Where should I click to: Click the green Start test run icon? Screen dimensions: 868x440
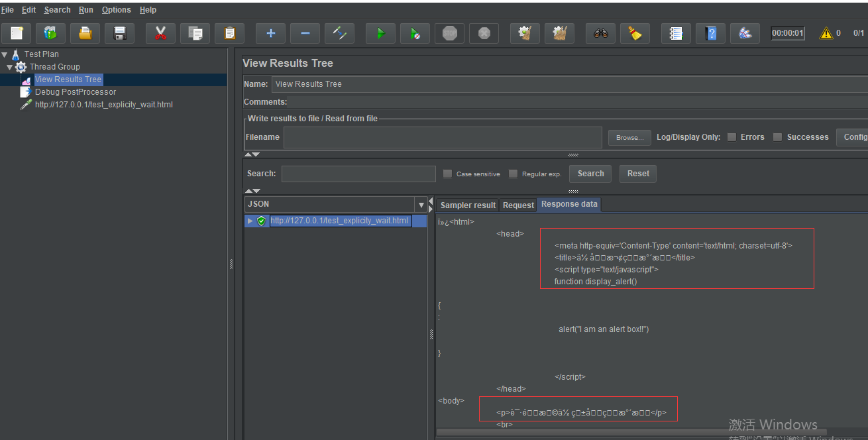click(380, 33)
